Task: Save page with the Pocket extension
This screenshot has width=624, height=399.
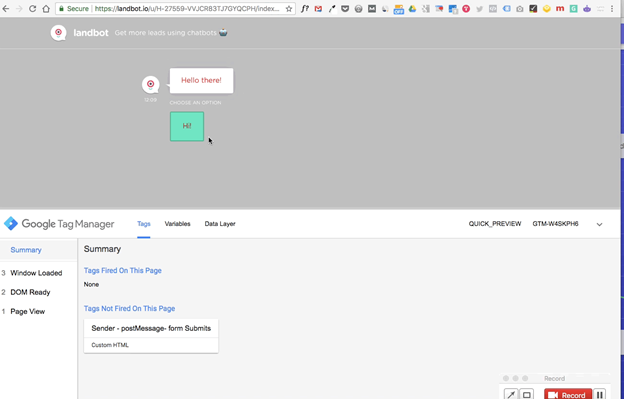Action: click(x=345, y=9)
